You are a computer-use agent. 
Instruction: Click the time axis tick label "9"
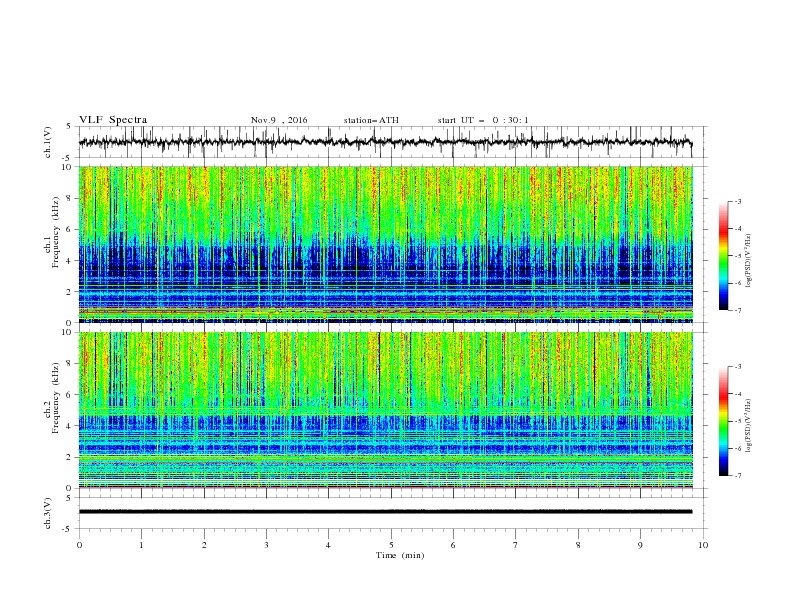(640, 545)
